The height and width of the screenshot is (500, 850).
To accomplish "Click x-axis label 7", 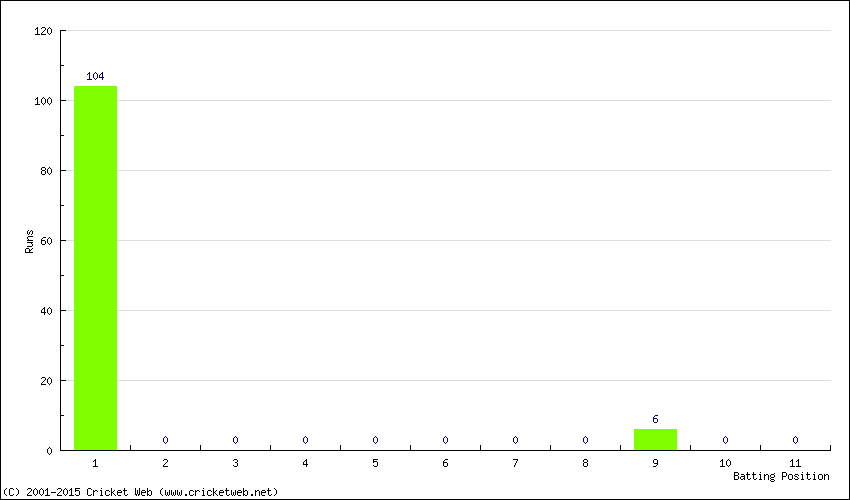I will click(x=515, y=463).
